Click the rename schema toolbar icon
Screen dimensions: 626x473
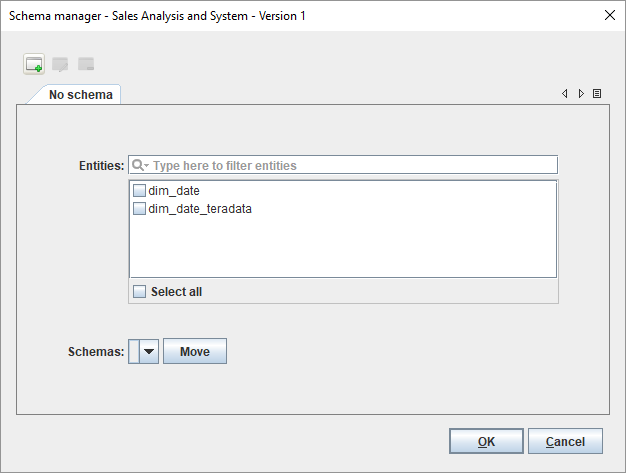click(60, 65)
